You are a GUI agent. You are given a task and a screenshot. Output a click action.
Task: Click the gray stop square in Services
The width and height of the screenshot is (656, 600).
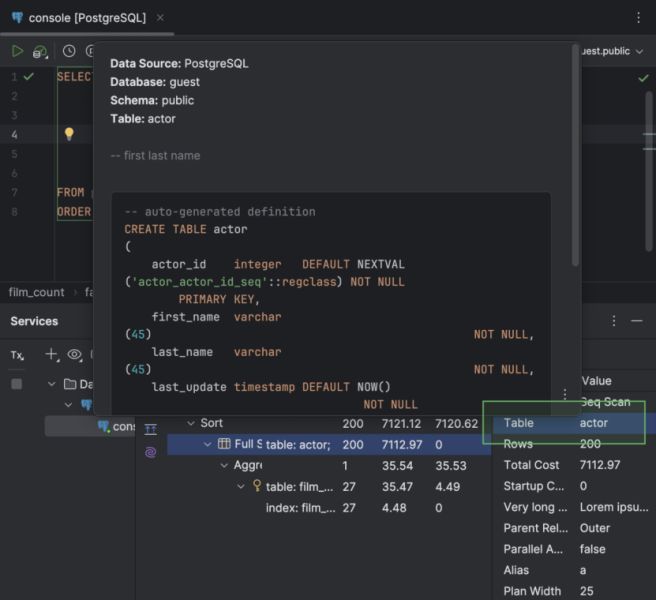click(16, 384)
